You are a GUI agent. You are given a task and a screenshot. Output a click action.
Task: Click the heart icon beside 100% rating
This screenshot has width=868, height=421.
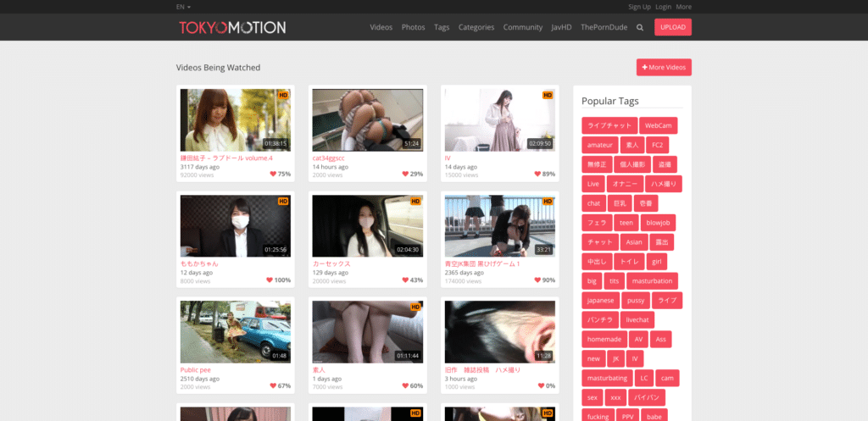pyautogui.click(x=270, y=280)
